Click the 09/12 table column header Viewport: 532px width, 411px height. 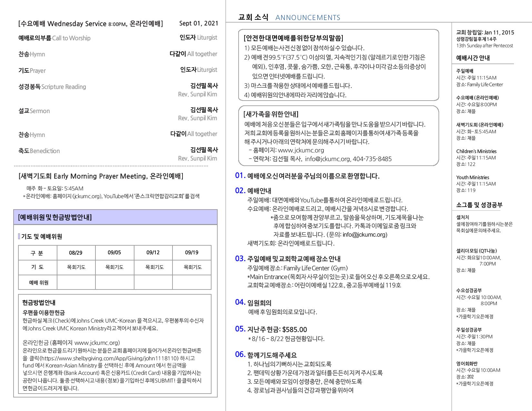click(153, 253)
